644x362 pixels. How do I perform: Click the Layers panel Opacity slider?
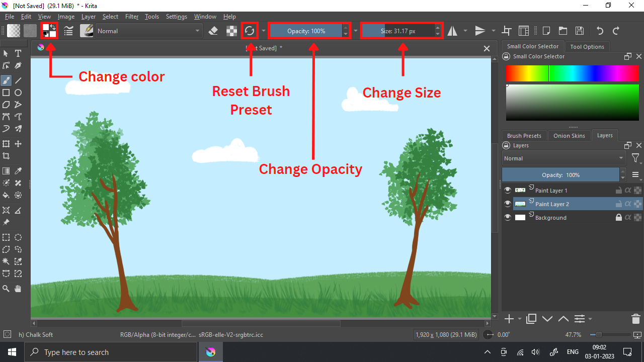coord(560,174)
